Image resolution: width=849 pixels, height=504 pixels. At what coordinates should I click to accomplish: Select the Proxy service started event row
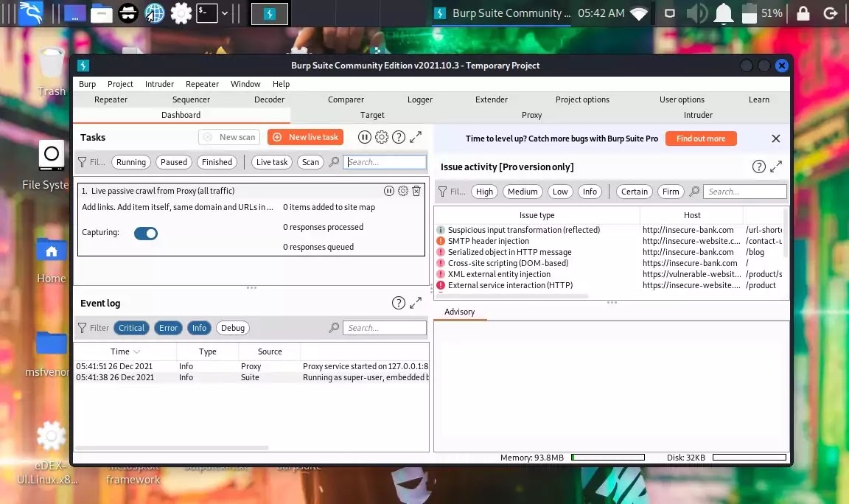coord(252,366)
